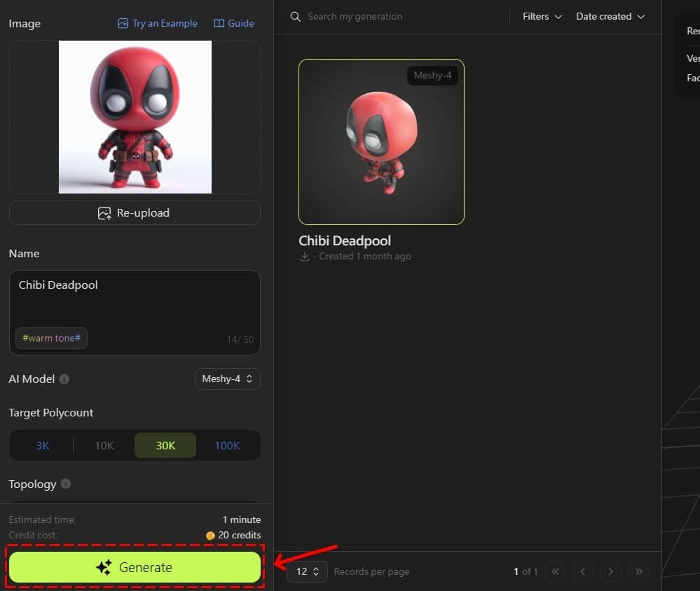
Task: Go to the next generations page
Action: [x=611, y=571]
